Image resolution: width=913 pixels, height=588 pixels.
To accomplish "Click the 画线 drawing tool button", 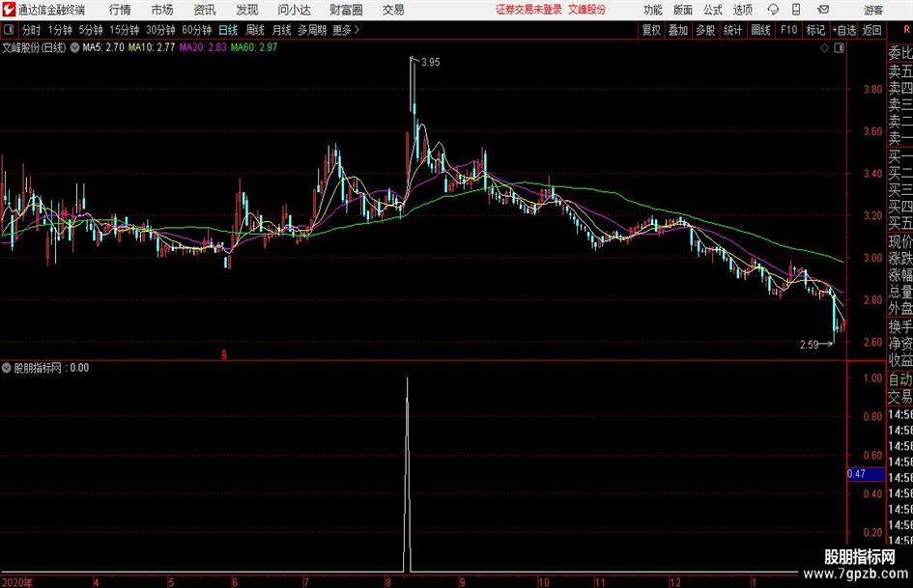I will [x=760, y=30].
